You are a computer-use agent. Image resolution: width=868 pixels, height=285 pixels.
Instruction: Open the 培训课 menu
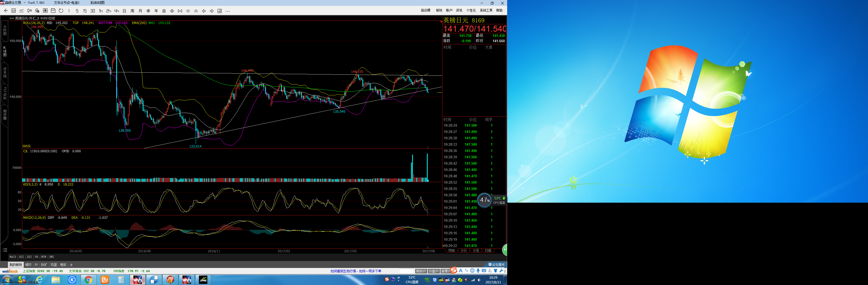(x=425, y=11)
